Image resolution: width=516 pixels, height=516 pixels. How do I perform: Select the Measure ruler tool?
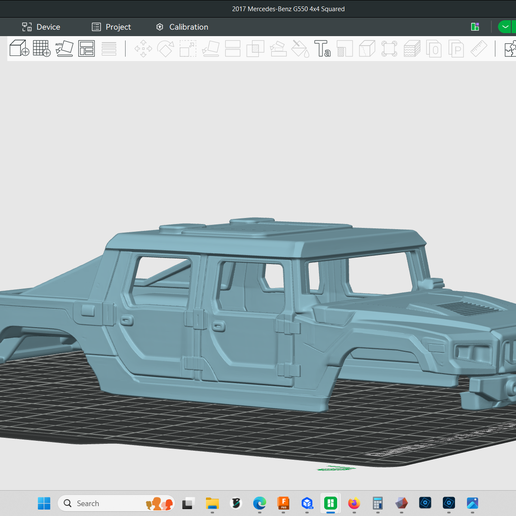(479, 49)
